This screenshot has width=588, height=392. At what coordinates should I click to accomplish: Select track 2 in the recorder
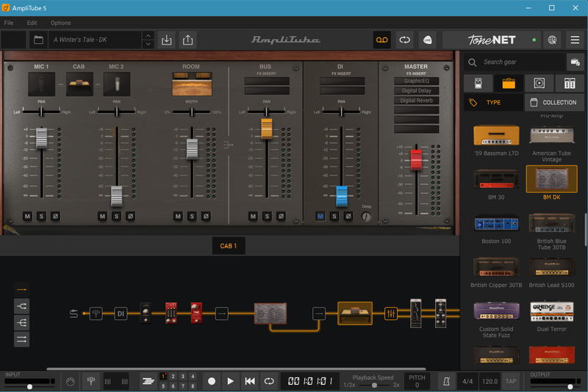pos(173,377)
